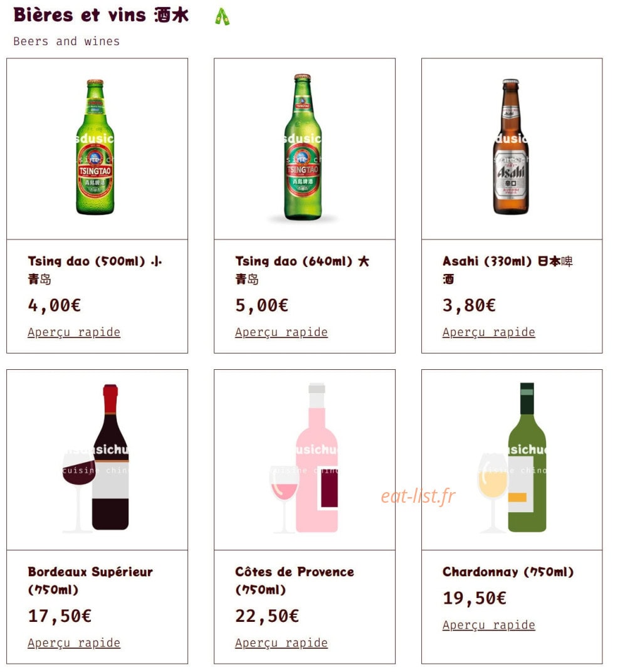The image size is (620, 672).
Task: Select the Bordeaux Supérieur (750ml) title
Action: pos(90,580)
